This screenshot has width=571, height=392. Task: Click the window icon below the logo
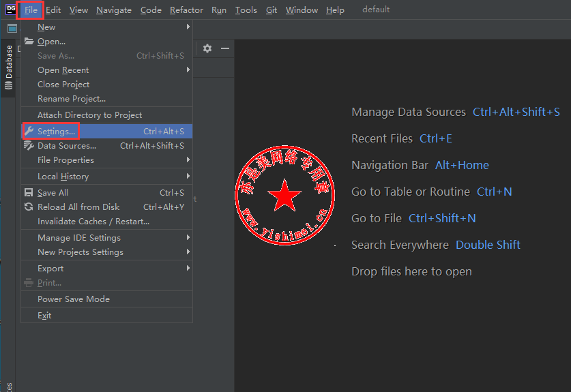coord(12,29)
